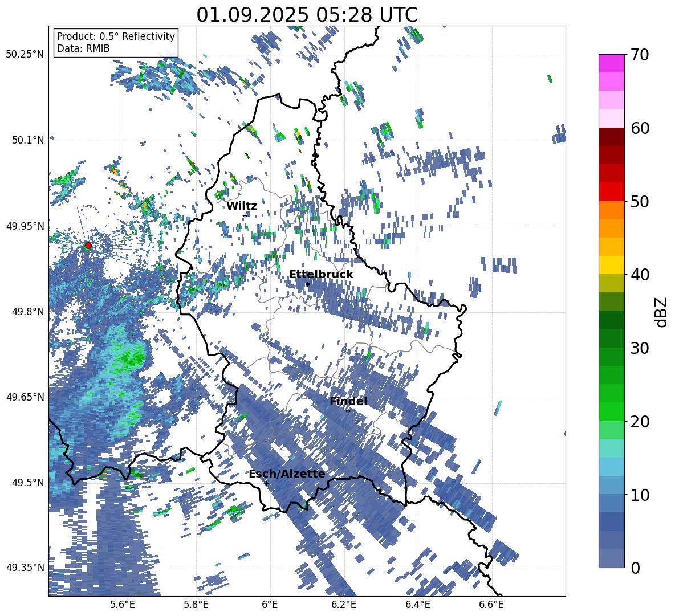
Task: Click the 10 colorbar tick label
Action: tap(640, 495)
